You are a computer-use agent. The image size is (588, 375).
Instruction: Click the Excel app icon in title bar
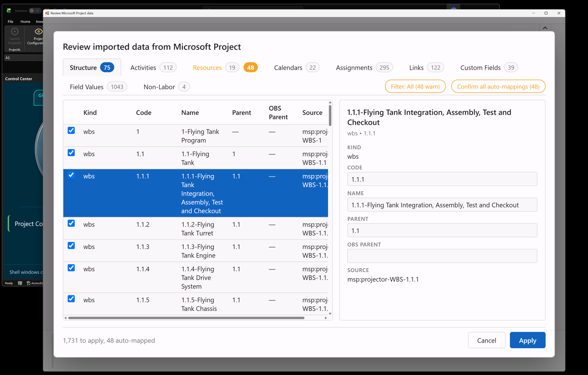pyautogui.click(x=9, y=10)
